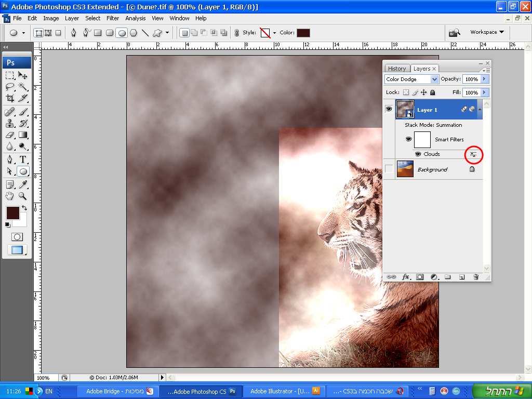Select the Crop tool
The width and height of the screenshot is (532, 399).
(10, 98)
